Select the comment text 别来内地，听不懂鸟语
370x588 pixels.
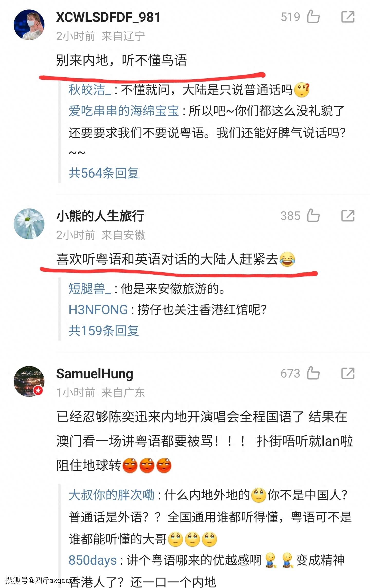[122, 60]
